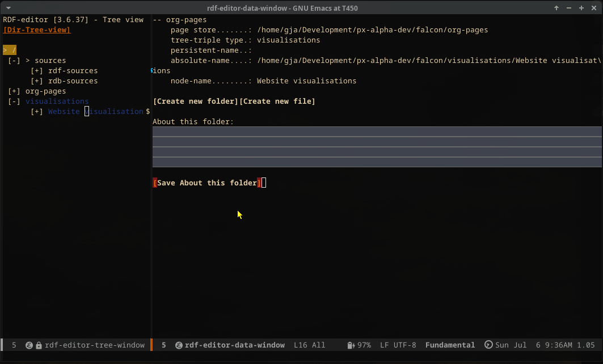
Task: Expand the Website visualisations node
Action: 37,112
